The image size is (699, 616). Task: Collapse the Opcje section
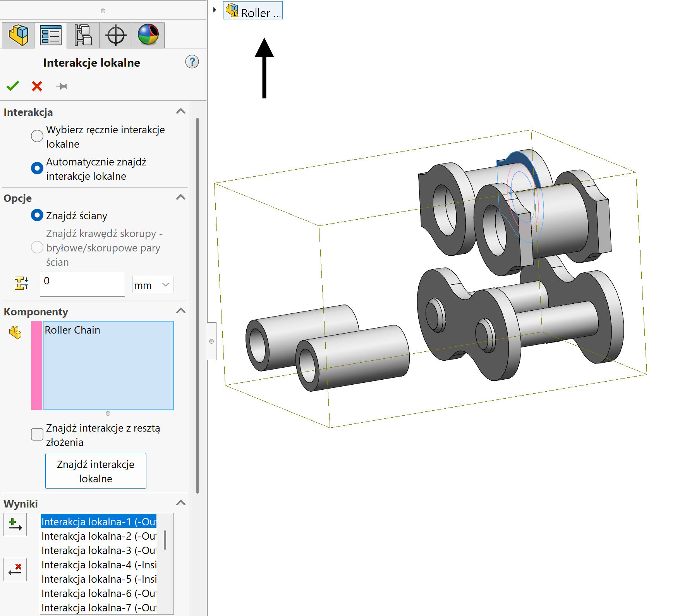(180, 198)
